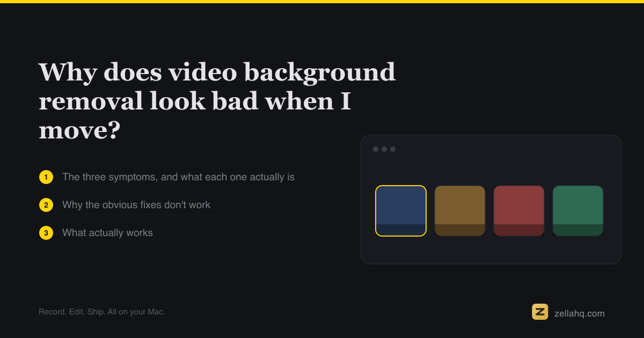Viewport: 644px width, 338px height.
Task: Open the zellahq.com link
Action: (x=580, y=313)
